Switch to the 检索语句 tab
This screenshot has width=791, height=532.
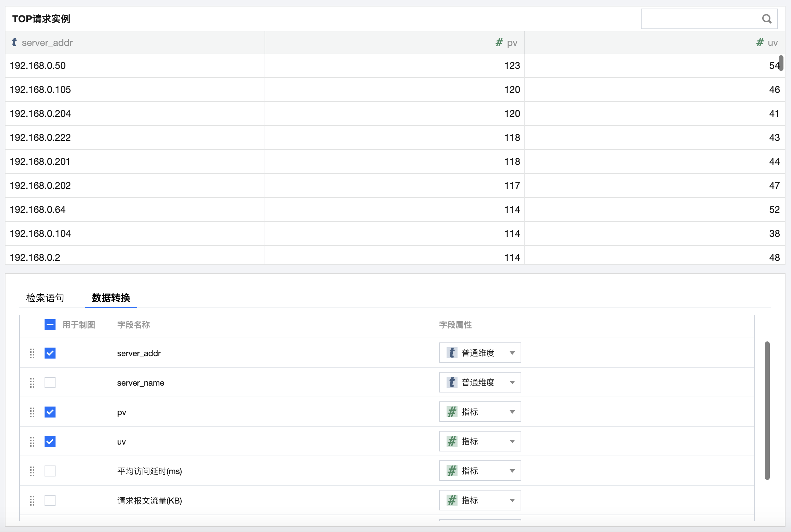[x=45, y=298]
